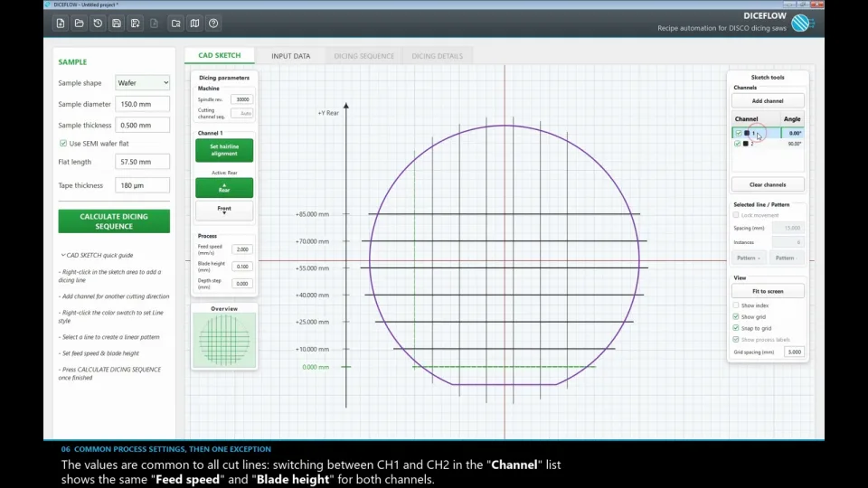This screenshot has height=488, width=868.
Task: Toggle Show process labels checkbox
Action: (x=736, y=340)
